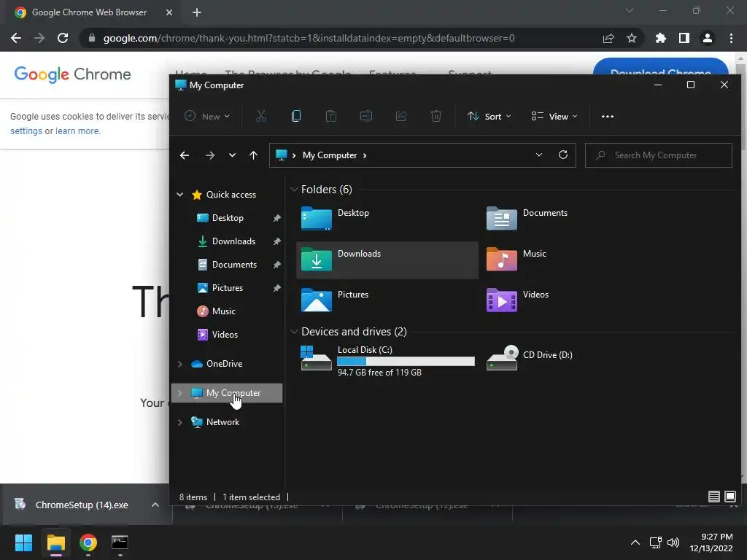This screenshot has width=747, height=560.
Task: Open terminal app from taskbar
Action: [x=120, y=542]
